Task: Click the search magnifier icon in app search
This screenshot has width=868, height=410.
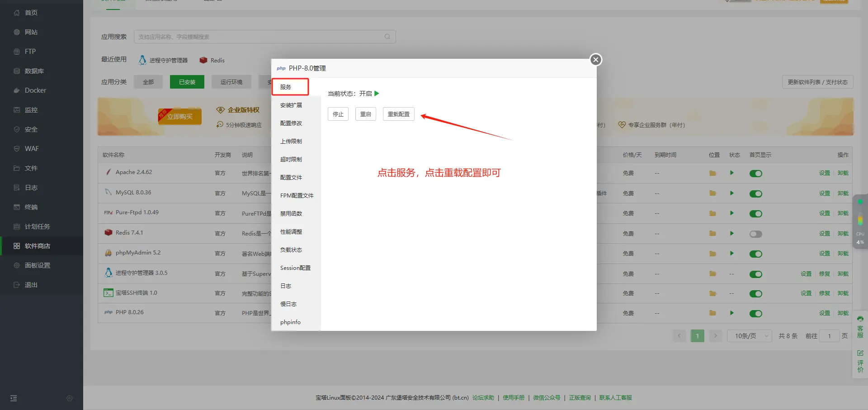Action: [x=387, y=37]
